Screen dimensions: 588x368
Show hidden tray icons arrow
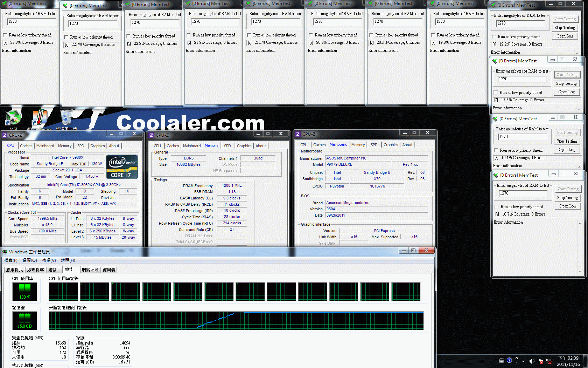(524, 361)
